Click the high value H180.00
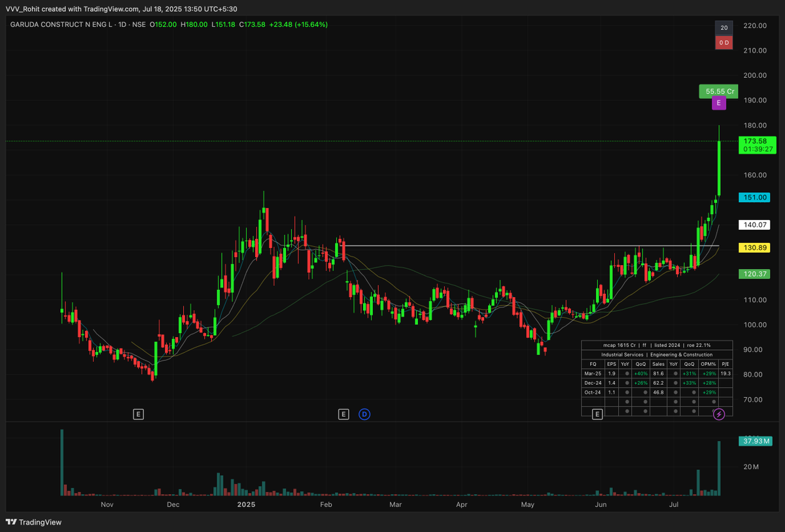Image resolution: width=785 pixels, height=532 pixels. coord(194,24)
